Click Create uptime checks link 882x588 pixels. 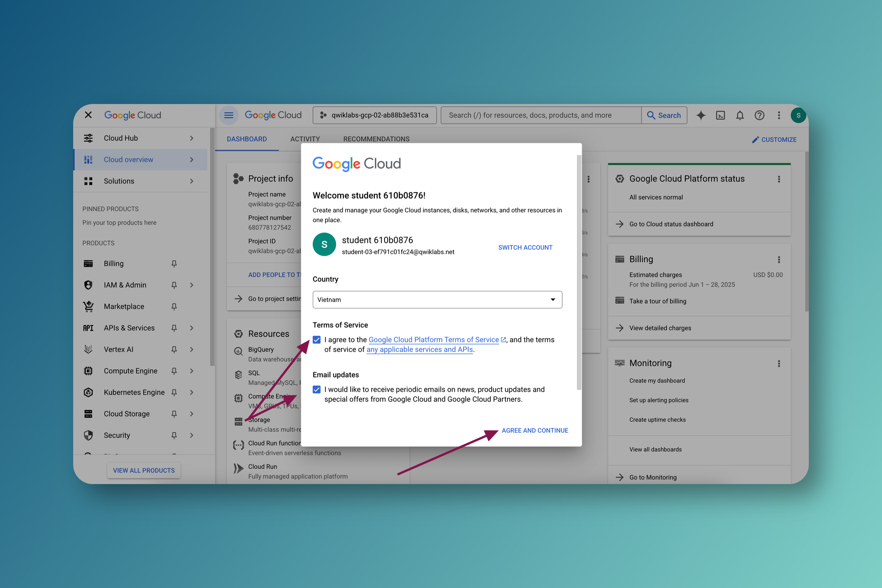657,419
